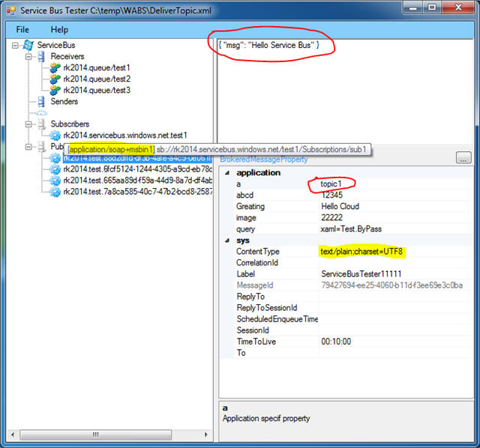Minimize the Service Bus Tester window
The width and height of the screenshot is (480, 448).
point(413,7)
